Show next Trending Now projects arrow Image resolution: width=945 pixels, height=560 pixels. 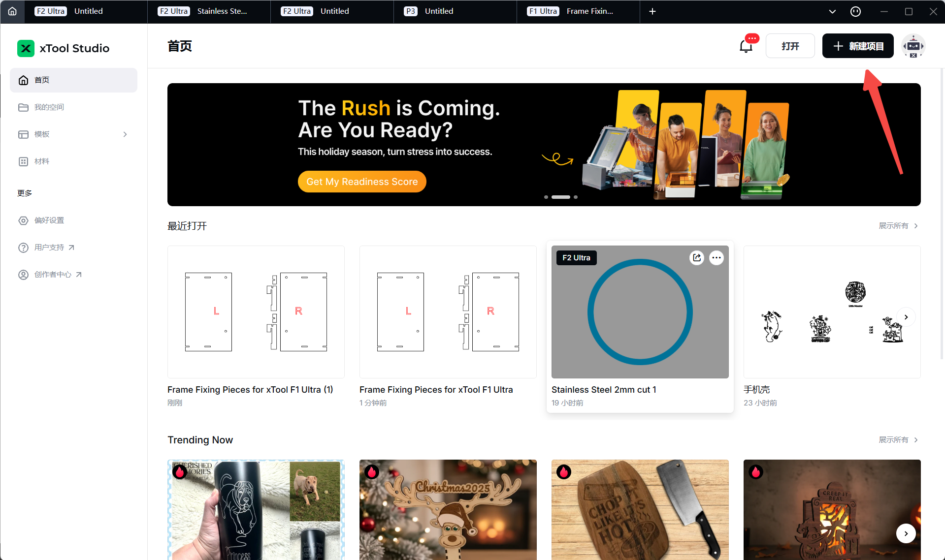pos(906,533)
